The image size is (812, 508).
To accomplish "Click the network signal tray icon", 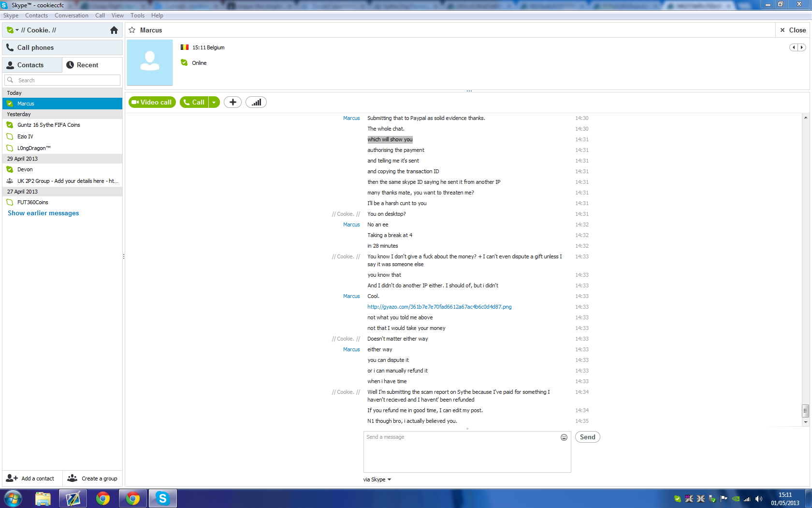I will (x=747, y=499).
